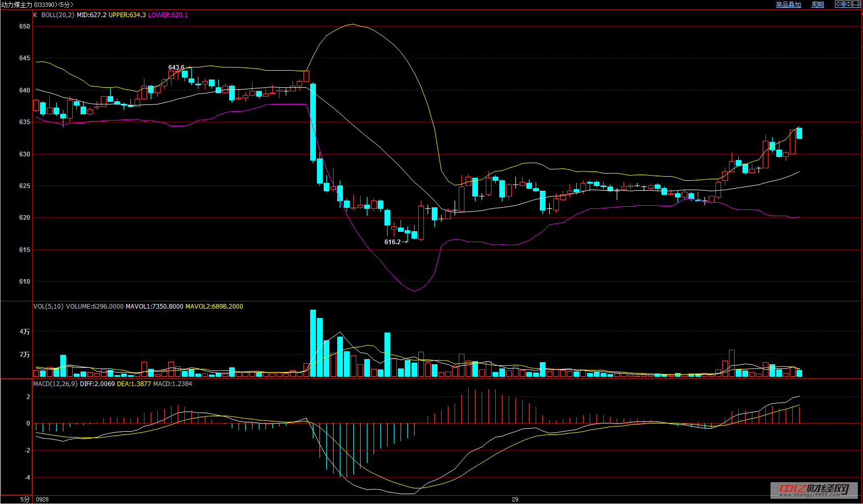The height and width of the screenshot is (504, 863).
Task: Click the UPPER:634.3 value
Action: tap(127, 15)
